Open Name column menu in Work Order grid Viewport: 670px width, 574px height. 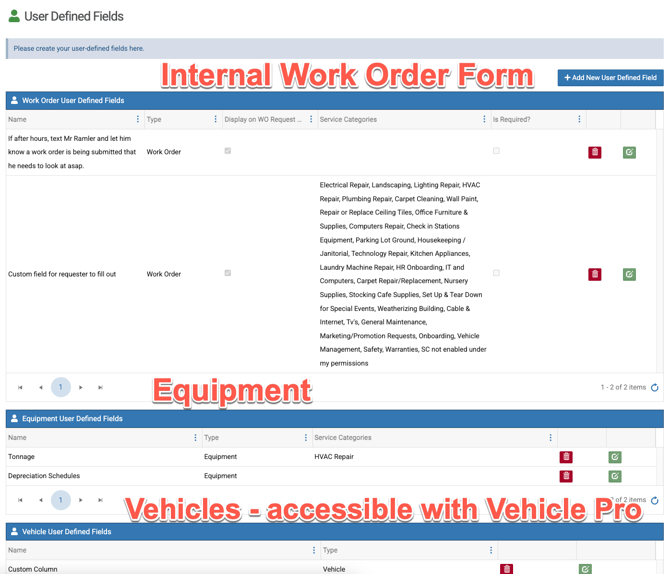pos(138,119)
